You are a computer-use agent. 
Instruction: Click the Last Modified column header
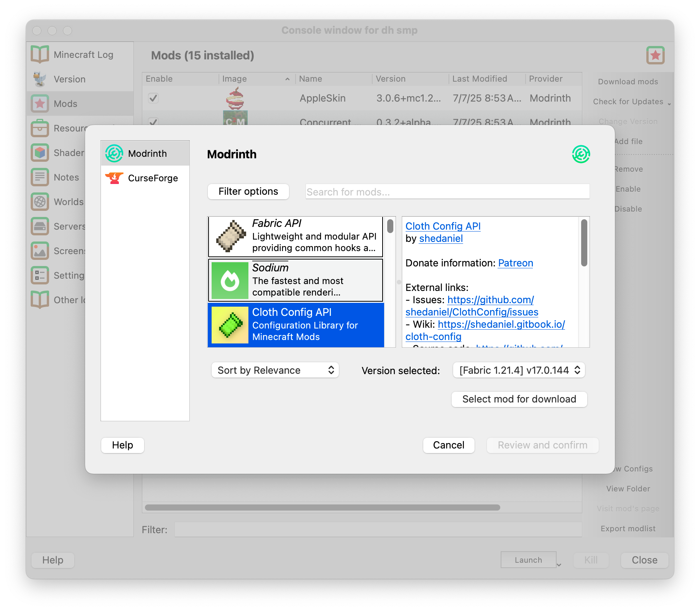click(x=487, y=79)
